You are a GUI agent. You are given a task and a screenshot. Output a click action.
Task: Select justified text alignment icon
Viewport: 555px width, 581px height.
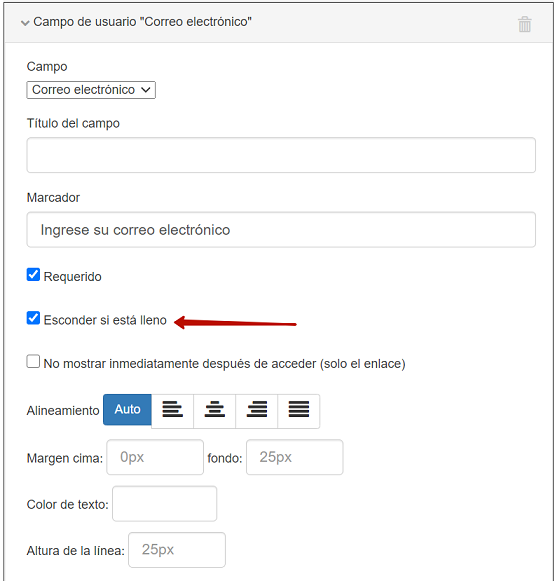[x=299, y=410]
